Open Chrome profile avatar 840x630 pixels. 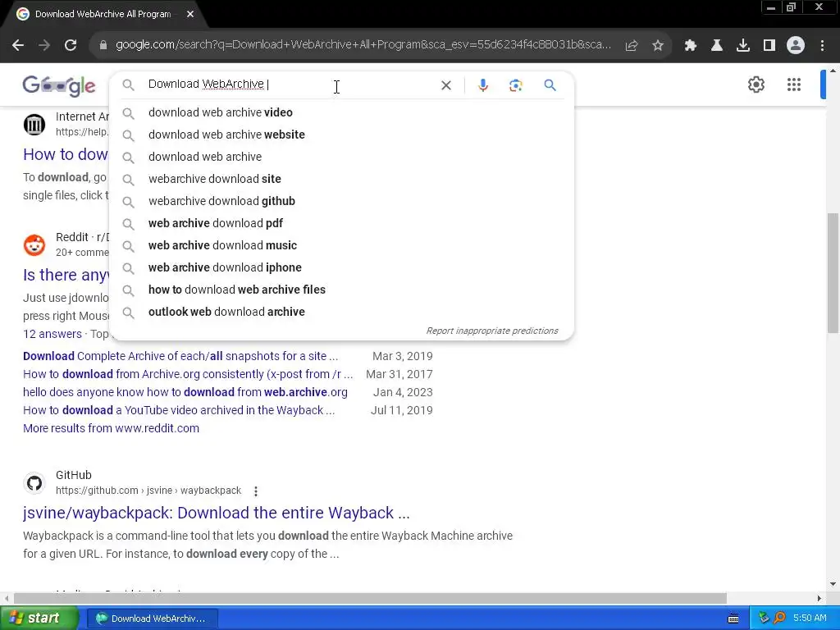(796, 46)
